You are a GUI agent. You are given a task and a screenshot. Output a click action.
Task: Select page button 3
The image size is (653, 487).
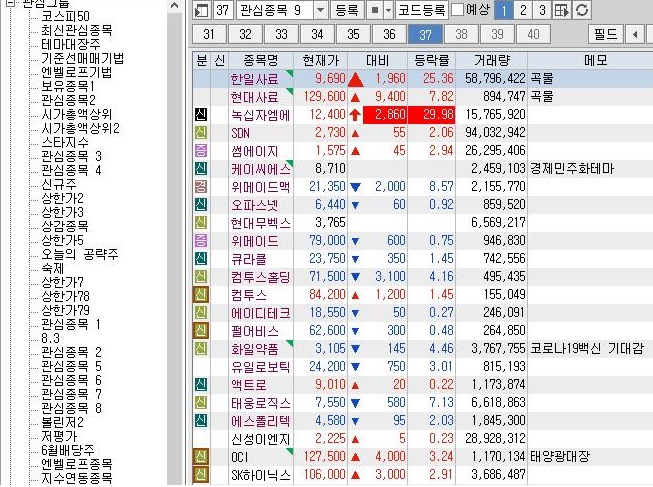pos(542,10)
